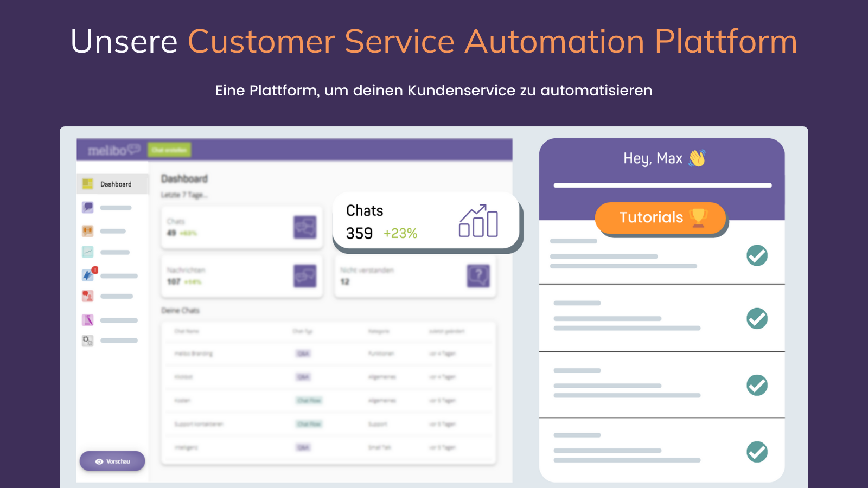Click the green Chat erstellen button

(x=169, y=150)
